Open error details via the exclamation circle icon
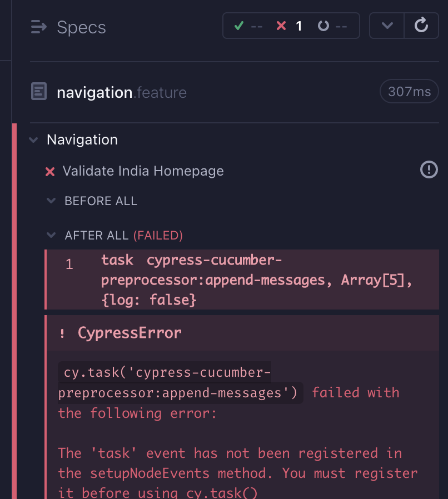448x499 pixels. click(x=429, y=170)
